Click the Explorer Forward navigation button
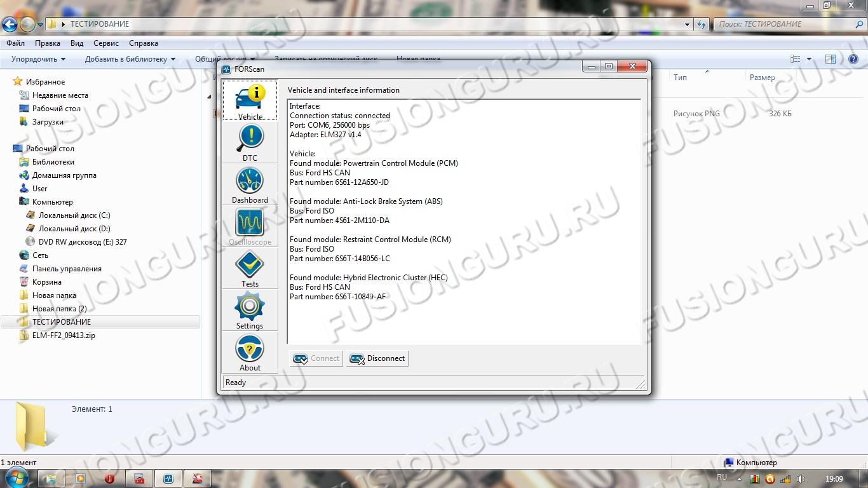 (x=27, y=24)
